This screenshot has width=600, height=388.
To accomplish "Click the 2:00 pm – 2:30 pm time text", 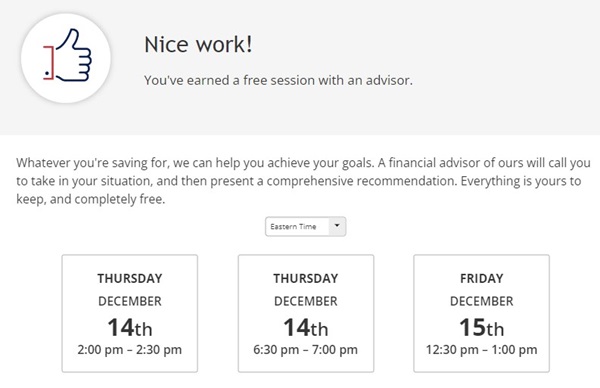I will click(130, 350).
